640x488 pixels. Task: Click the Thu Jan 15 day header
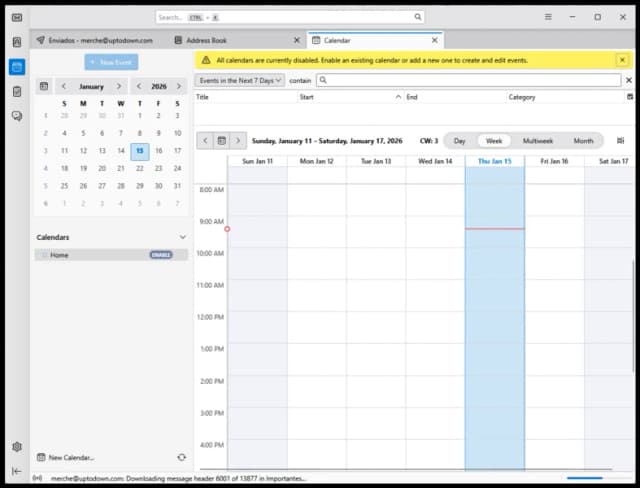(495, 161)
